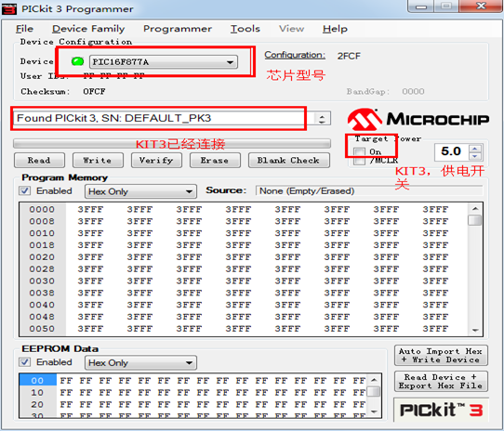The height and width of the screenshot is (431, 504).
Task: Click status message box scroll arrows
Action: (x=322, y=119)
